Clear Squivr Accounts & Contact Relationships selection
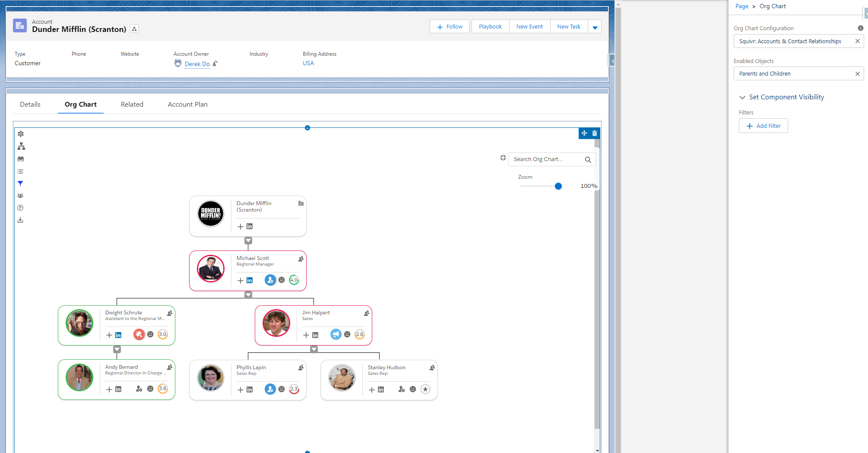The image size is (868, 453). [x=857, y=41]
